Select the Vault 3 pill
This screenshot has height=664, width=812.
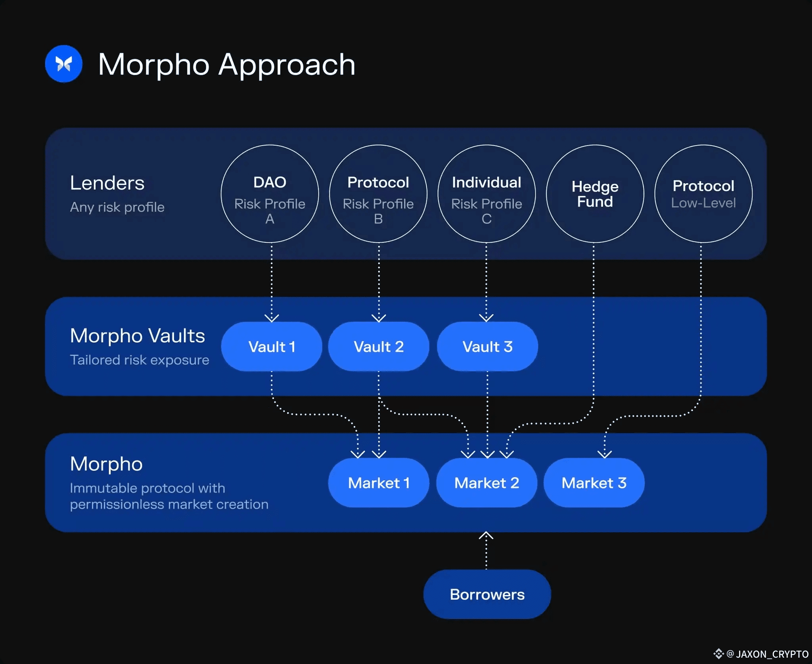(487, 347)
